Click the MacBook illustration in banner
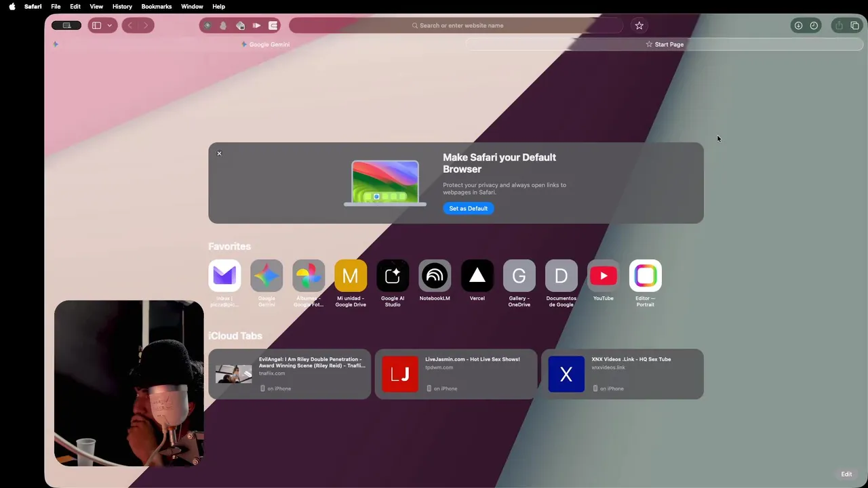This screenshot has width=868, height=488. coord(385,183)
